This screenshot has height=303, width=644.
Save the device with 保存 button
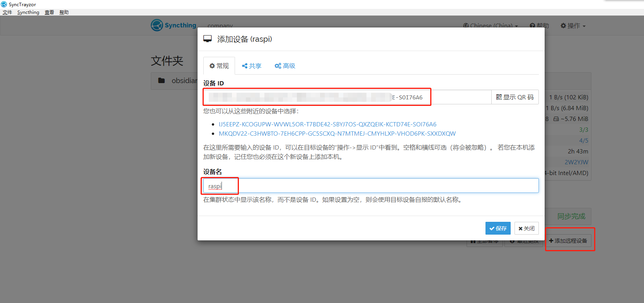(x=498, y=228)
